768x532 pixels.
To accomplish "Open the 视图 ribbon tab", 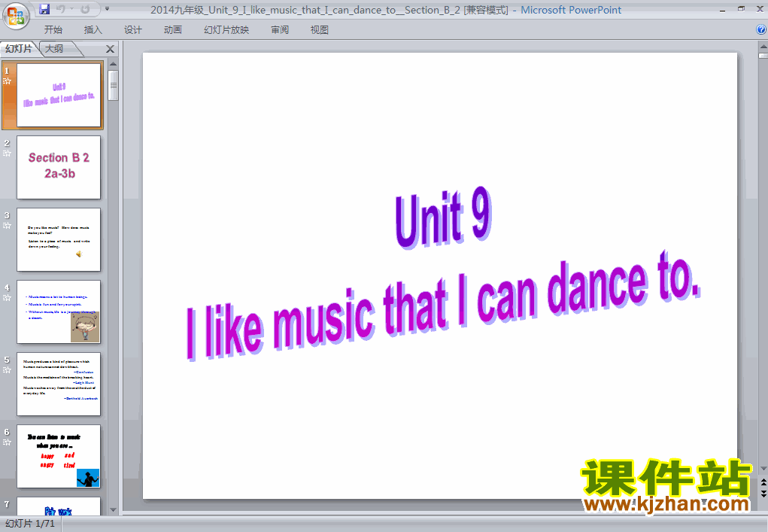I will pos(320,30).
